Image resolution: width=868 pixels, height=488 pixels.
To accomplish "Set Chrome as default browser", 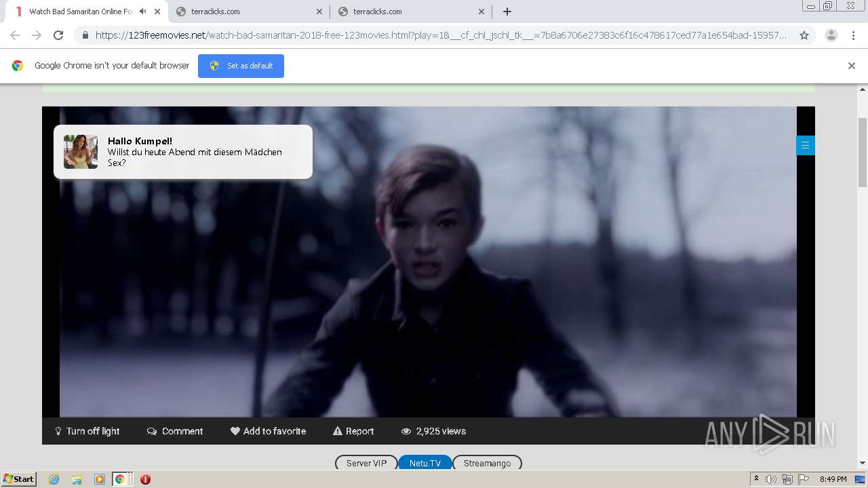I will pyautogui.click(x=241, y=66).
